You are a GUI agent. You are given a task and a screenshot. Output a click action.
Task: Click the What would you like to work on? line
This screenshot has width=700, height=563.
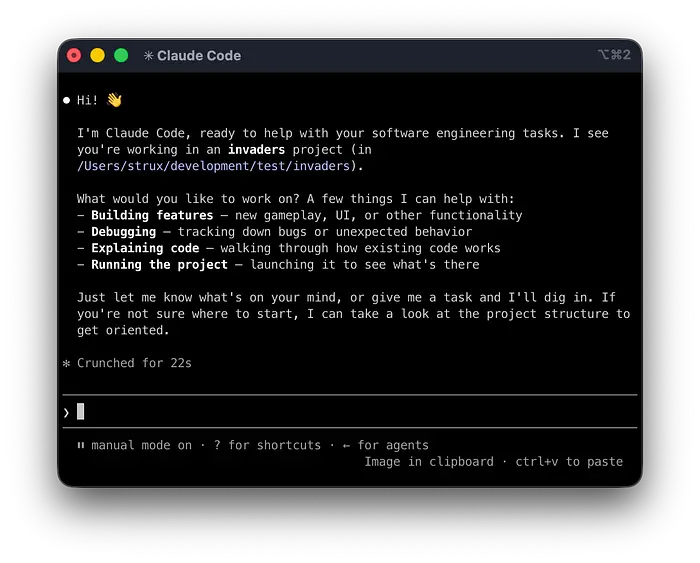pos(296,199)
